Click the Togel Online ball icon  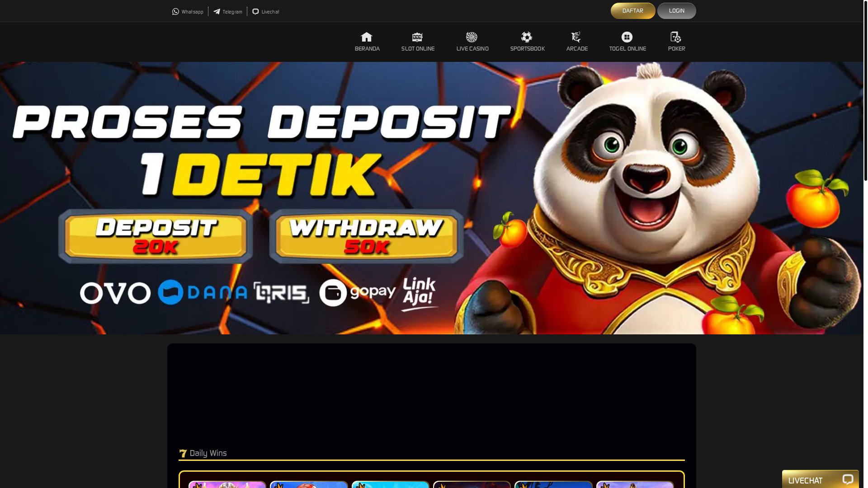click(x=627, y=37)
